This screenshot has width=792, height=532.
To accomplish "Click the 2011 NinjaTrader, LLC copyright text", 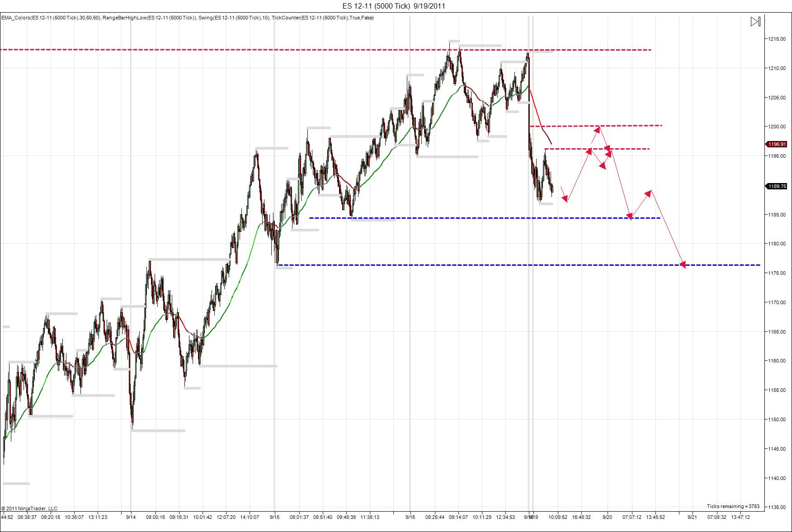I will [29, 508].
